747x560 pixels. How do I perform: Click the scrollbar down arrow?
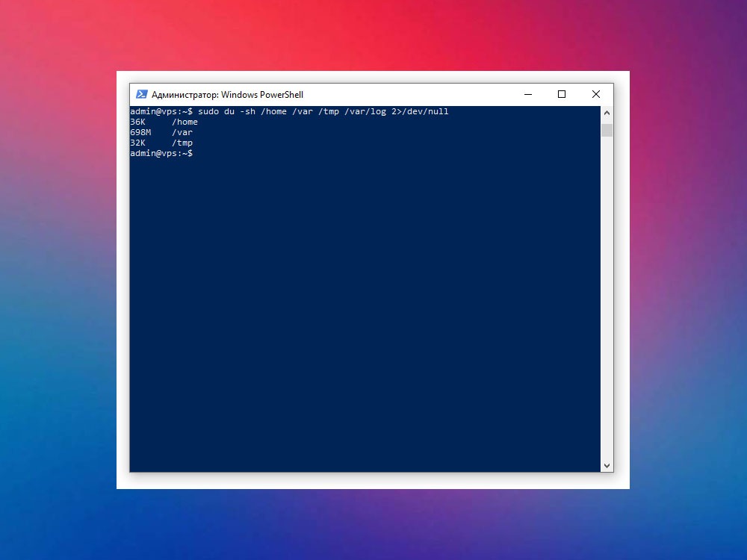point(607,466)
